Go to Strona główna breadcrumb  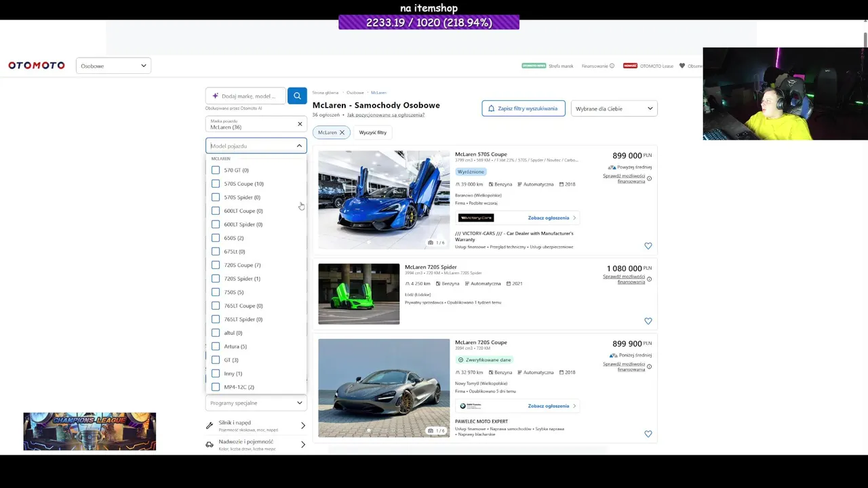[325, 92]
